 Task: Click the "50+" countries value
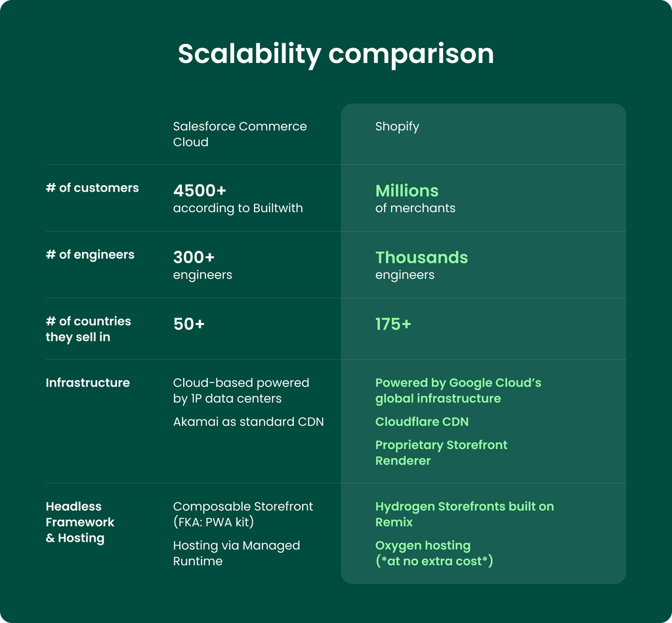[x=189, y=324]
